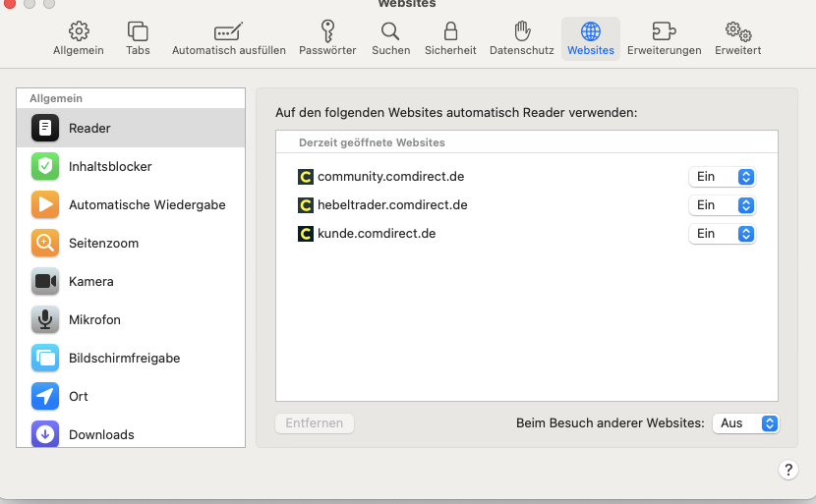Open the Erweitert gears pane
Image resolution: width=816 pixels, height=504 pixels.
point(738,39)
